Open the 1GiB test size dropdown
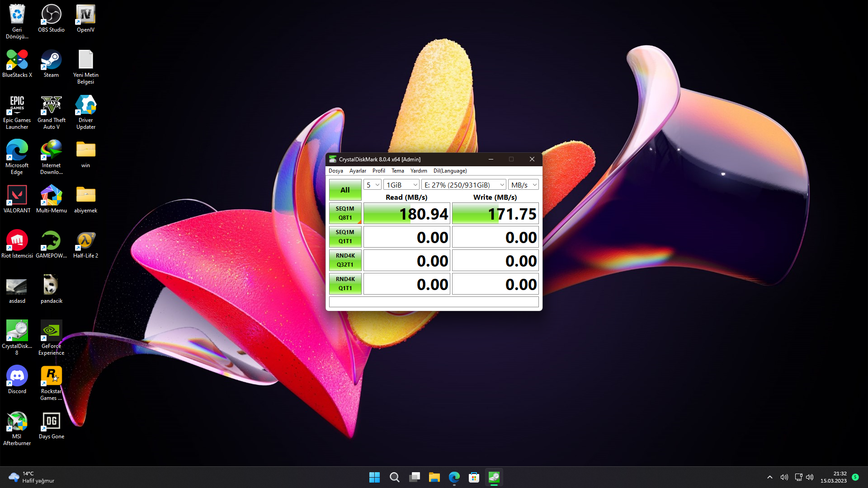The height and width of the screenshot is (488, 868). point(401,185)
